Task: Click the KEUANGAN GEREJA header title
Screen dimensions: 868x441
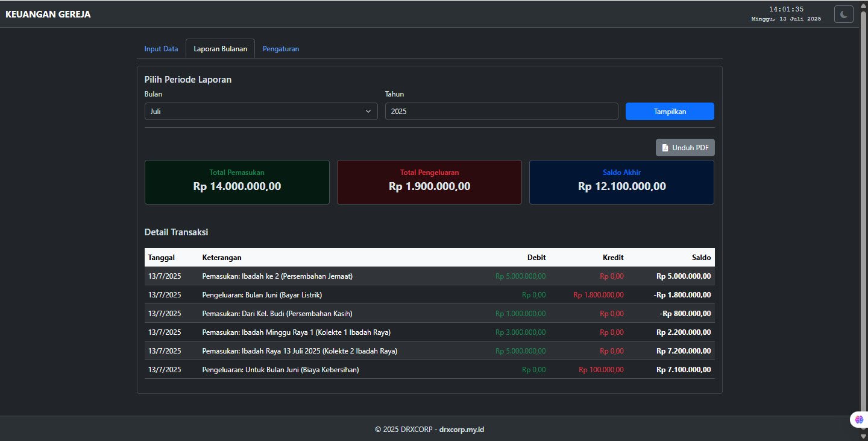Action: tap(48, 14)
